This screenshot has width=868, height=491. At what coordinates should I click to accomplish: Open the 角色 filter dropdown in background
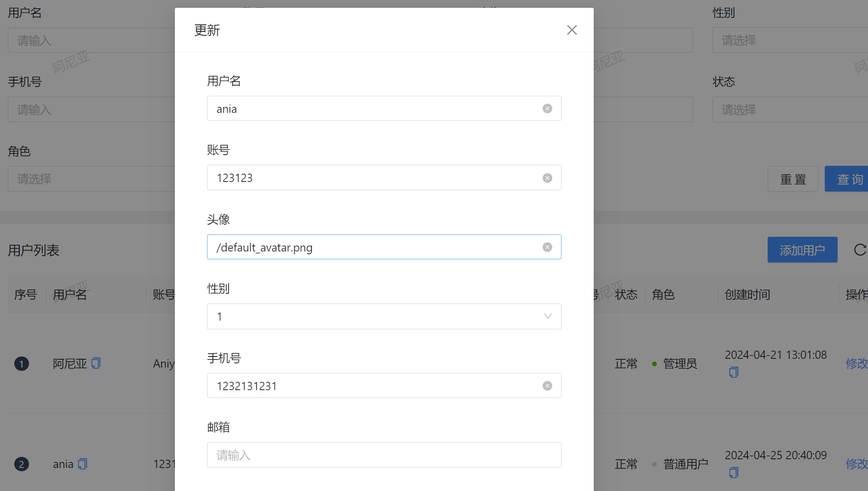(91, 179)
